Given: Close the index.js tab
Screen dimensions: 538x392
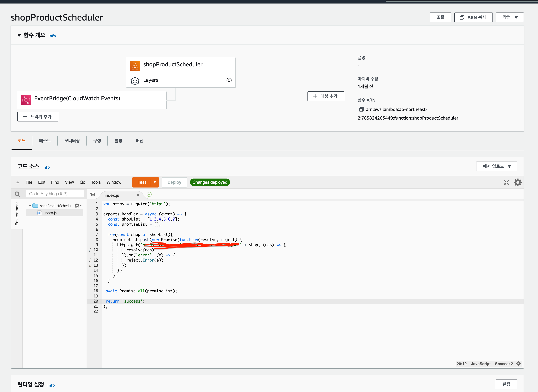Looking at the screenshot, I should point(138,195).
